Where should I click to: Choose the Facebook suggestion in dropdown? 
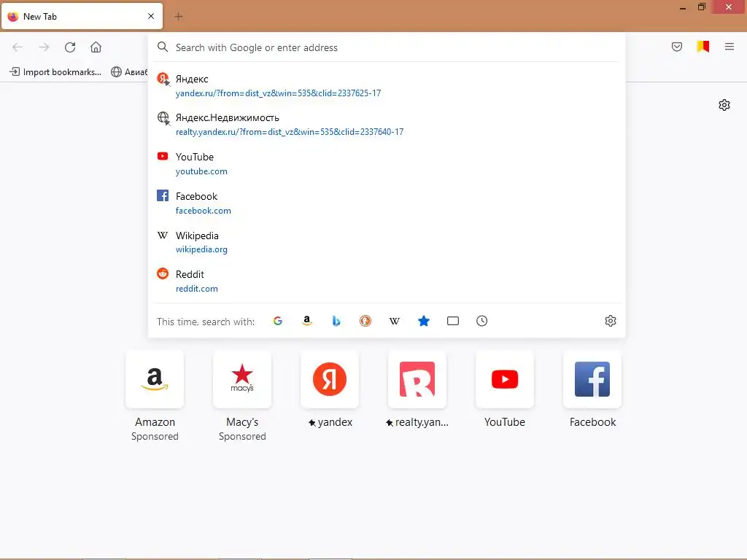click(387, 203)
